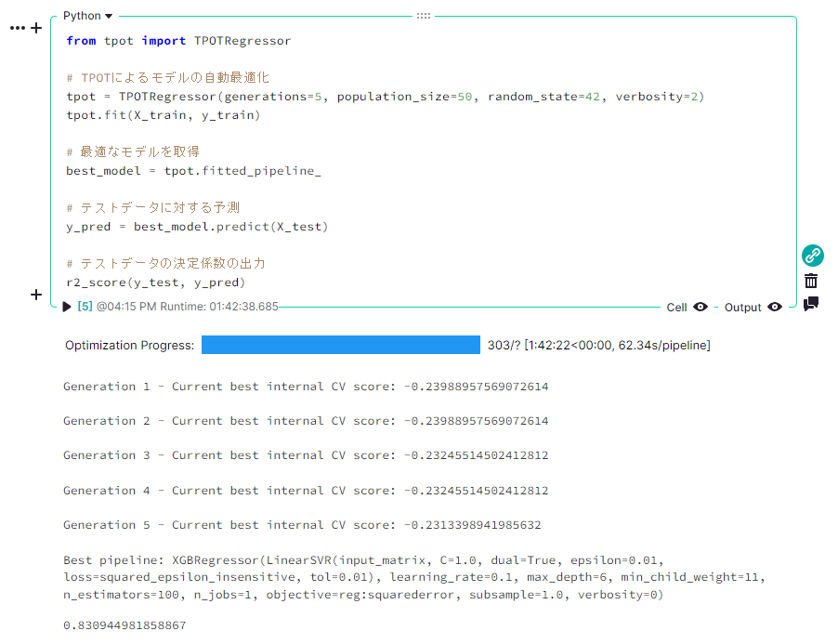Viewport: 838px width, 644px height.
Task: Run the cell with the play triangle
Action: 67,307
